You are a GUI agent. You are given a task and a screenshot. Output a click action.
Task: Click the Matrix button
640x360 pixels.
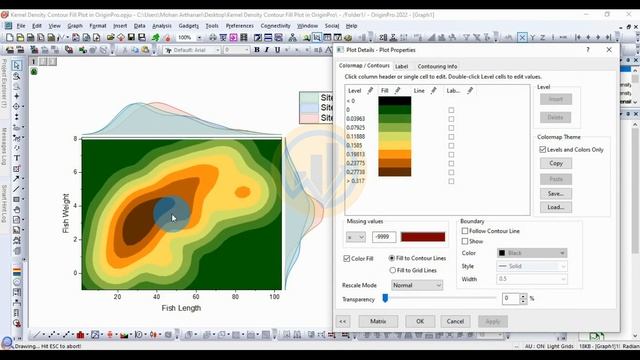coord(378,321)
